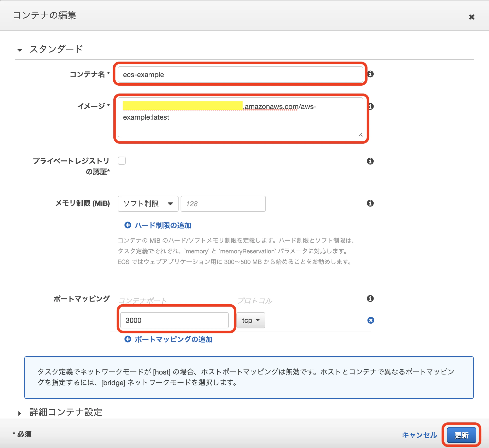489x448 pixels.
Task: Click info icon next to コンテナ名 field
Action: [371, 74]
